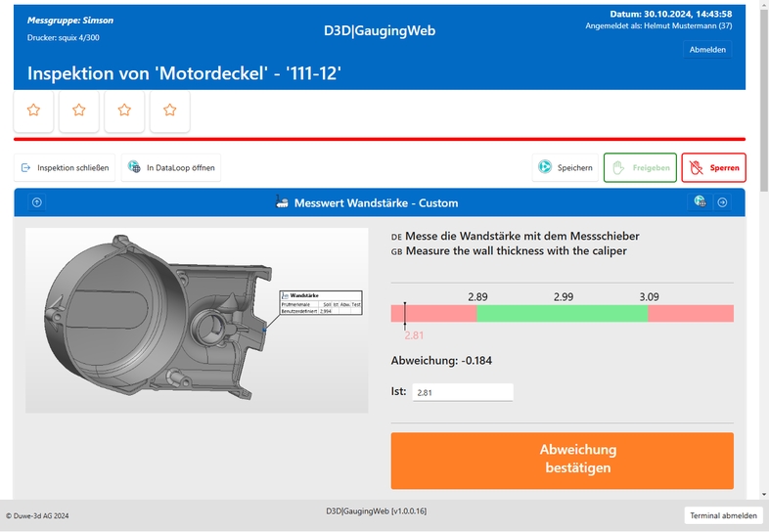Image resolution: width=769 pixels, height=532 pixels.
Task: Open inspection in DataLoop
Action: pyautogui.click(x=171, y=167)
